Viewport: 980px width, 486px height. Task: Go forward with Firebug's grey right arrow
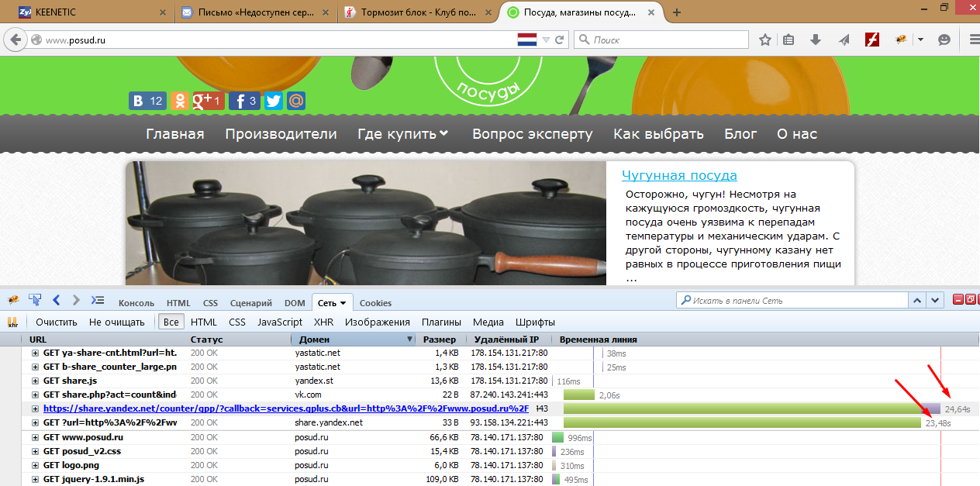[x=76, y=300]
